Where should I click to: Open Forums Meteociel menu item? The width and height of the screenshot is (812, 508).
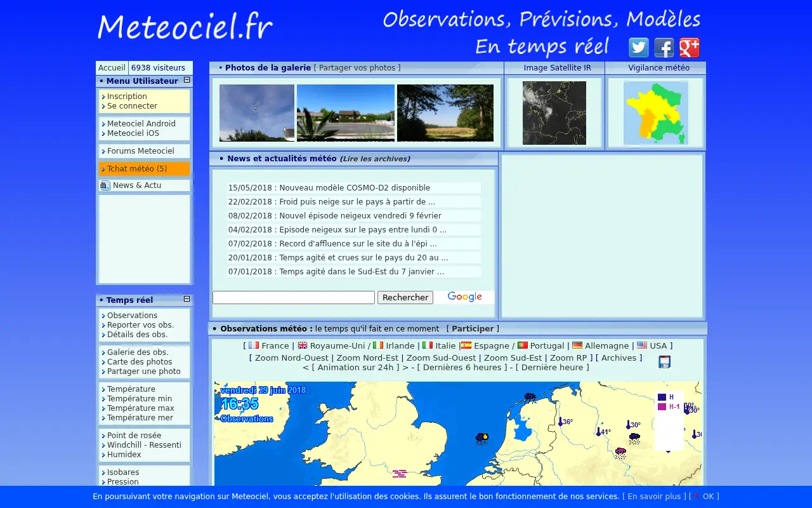[141, 151]
